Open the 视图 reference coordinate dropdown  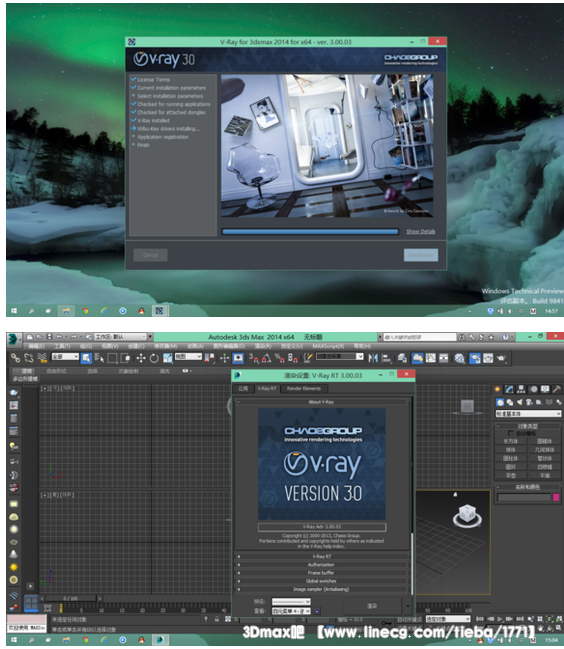pyautogui.click(x=188, y=356)
